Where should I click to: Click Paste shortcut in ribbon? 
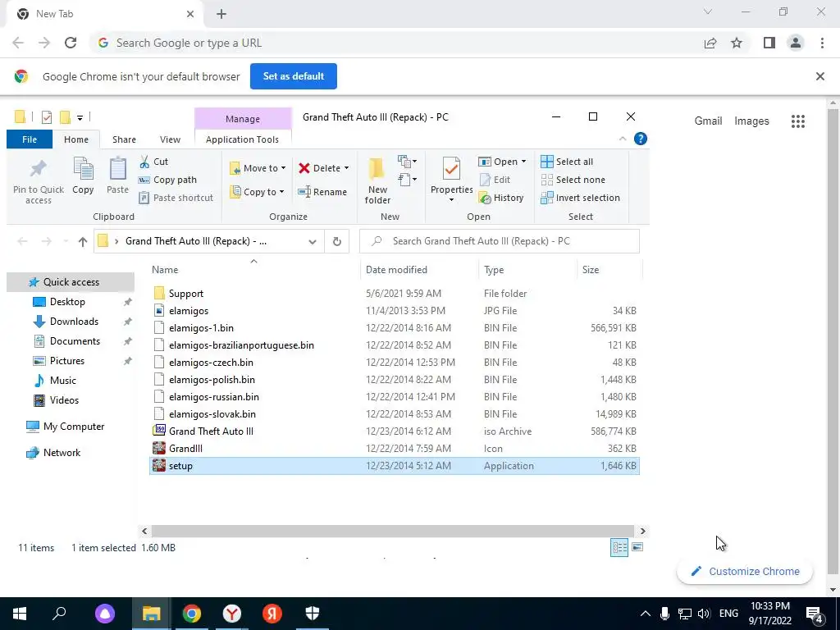pos(176,199)
